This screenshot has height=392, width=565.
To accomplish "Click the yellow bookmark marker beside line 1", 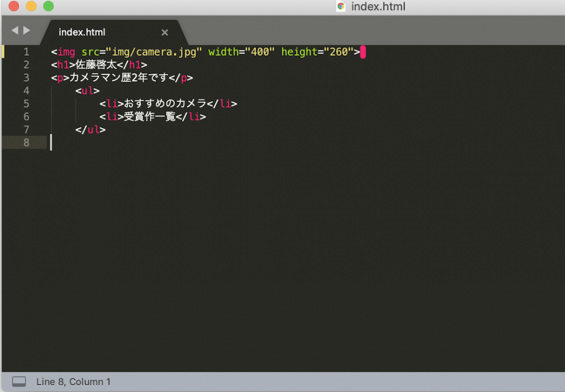I will click(3, 52).
